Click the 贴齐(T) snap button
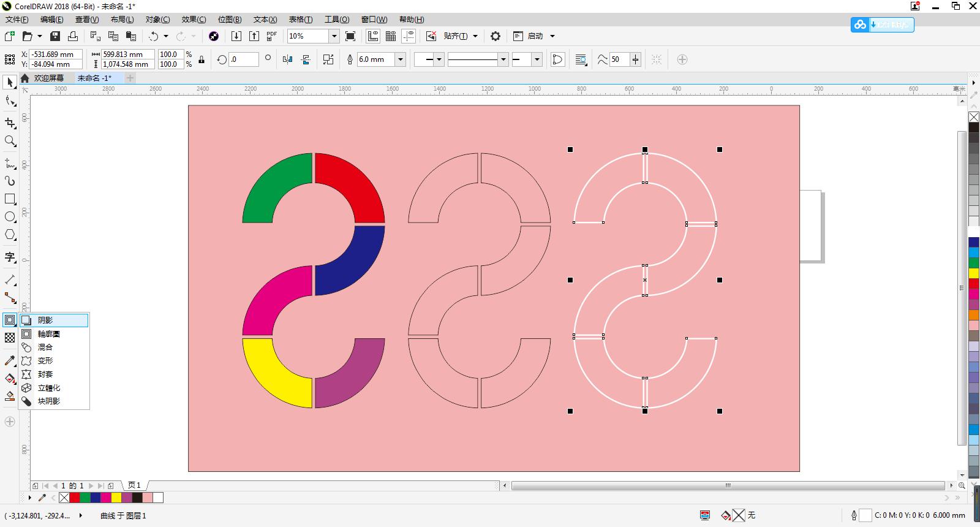Viewport: 980px width, 527px height. 455,36
